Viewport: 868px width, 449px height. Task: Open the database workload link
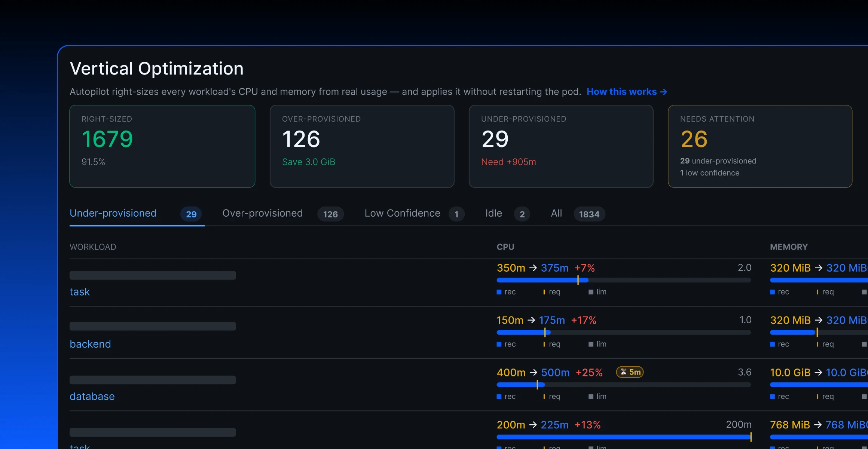coord(92,397)
